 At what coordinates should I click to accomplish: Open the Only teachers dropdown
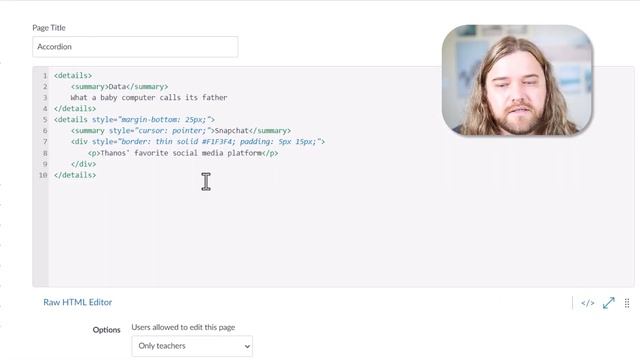[x=192, y=346]
